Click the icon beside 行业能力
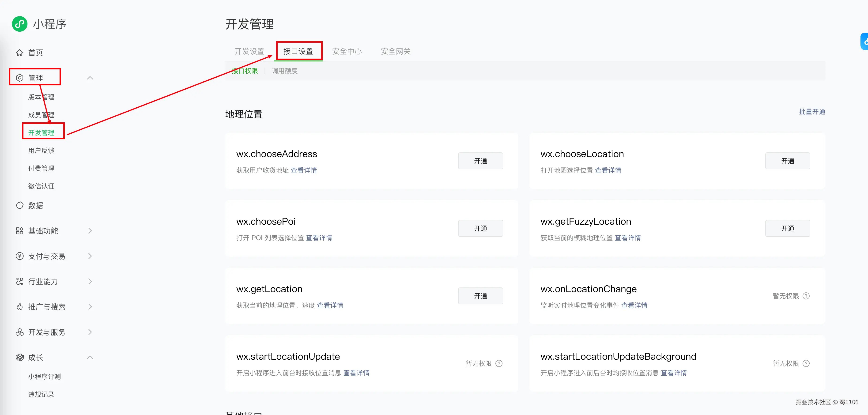 point(19,281)
